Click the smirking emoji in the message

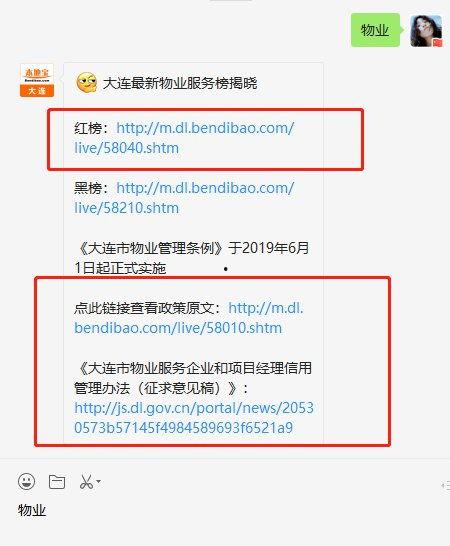point(86,83)
